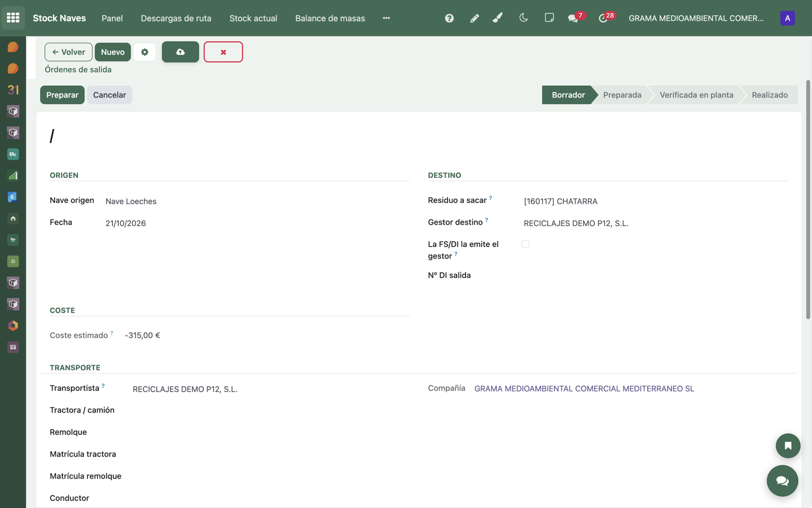Toggle 'La FS/DI la emite el gestor' checkbox
This screenshot has width=812, height=508.
[x=525, y=244]
